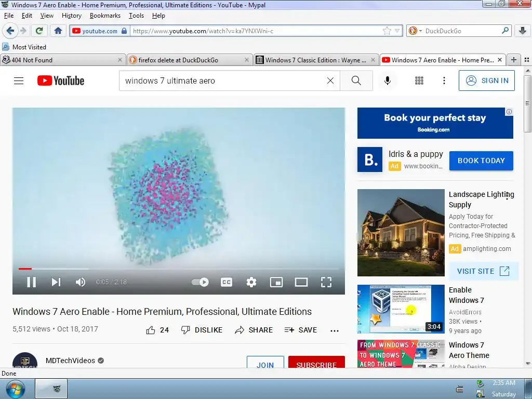Switch to firefox delete at DuckDuckGo tab
Image resolution: width=532 pixels, height=399 pixels.
[x=190, y=60]
